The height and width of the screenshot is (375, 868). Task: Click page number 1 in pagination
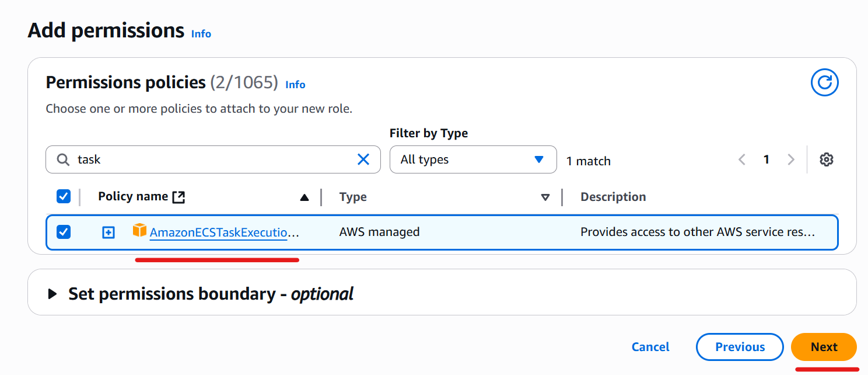click(766, 159)
